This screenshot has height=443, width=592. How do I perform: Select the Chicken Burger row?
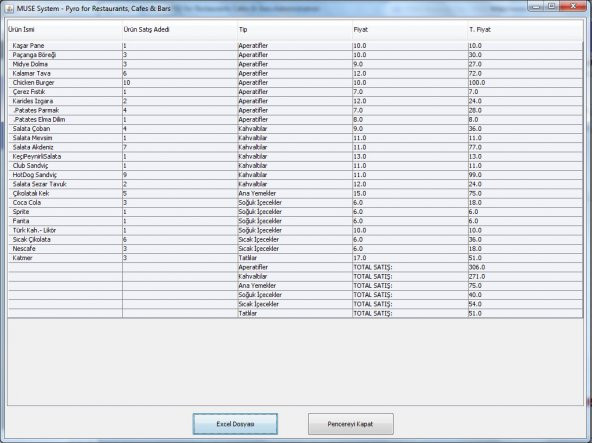click(x=295, y=83)
